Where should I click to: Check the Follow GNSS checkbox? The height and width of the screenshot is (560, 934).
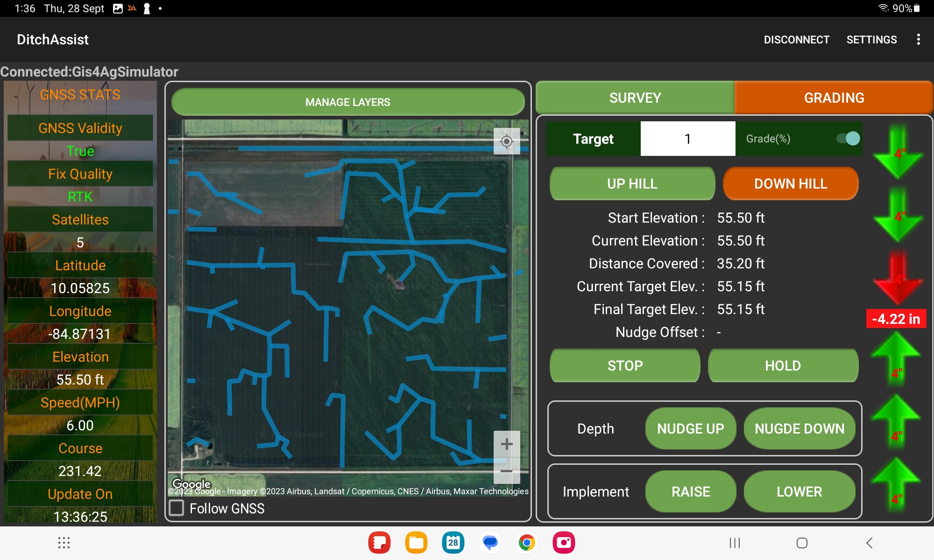177,508
